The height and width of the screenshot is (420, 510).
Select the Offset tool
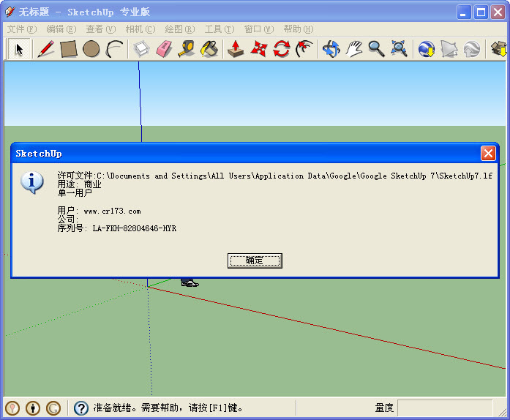pyautogui.click(x=304, y=49)
